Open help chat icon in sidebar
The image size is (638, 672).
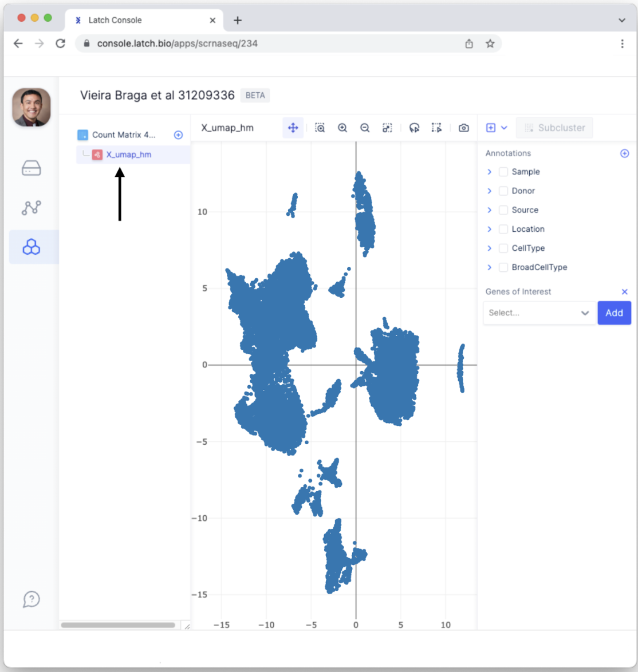[x=31, y=599]
